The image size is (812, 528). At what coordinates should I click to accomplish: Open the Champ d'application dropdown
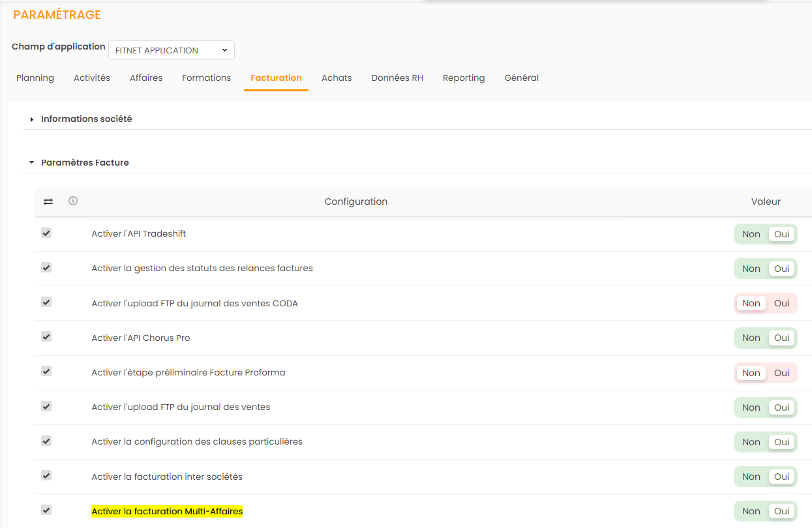pyautogui.click(x=172, y=50)
